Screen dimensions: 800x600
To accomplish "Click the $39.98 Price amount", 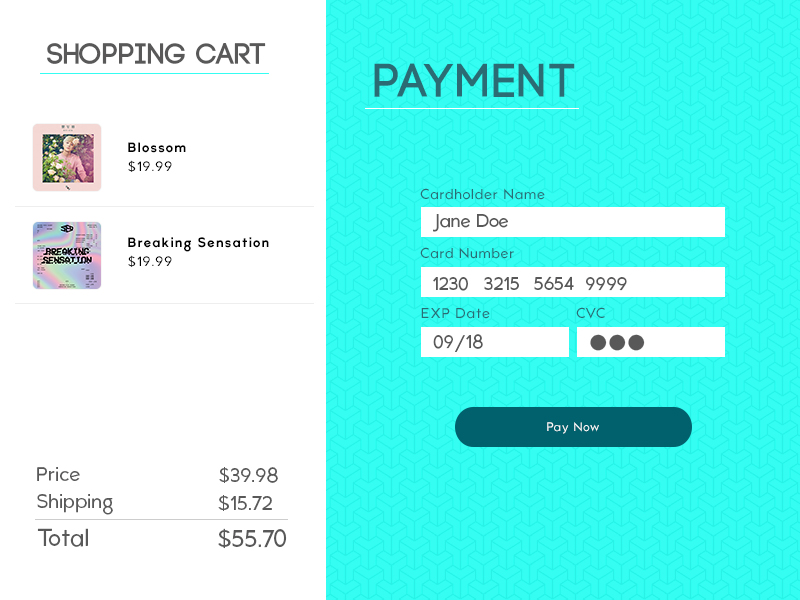I will click(248, 476).
